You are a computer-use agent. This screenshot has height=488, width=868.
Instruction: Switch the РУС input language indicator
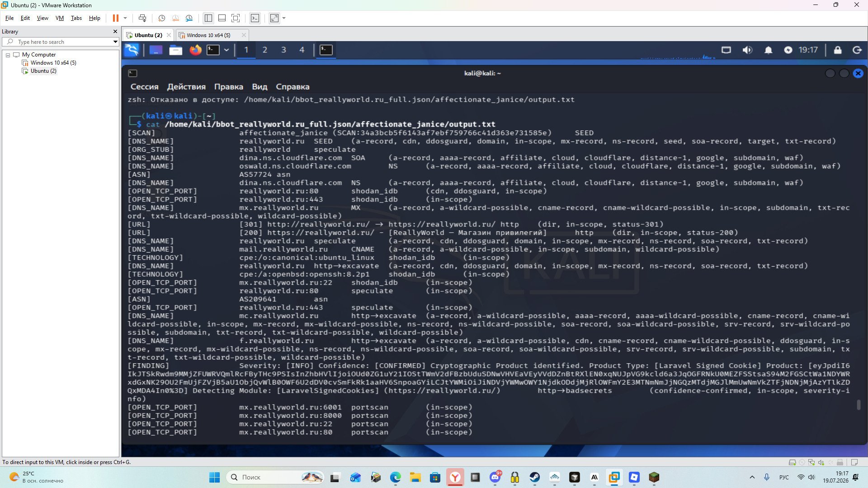point(784,477)
